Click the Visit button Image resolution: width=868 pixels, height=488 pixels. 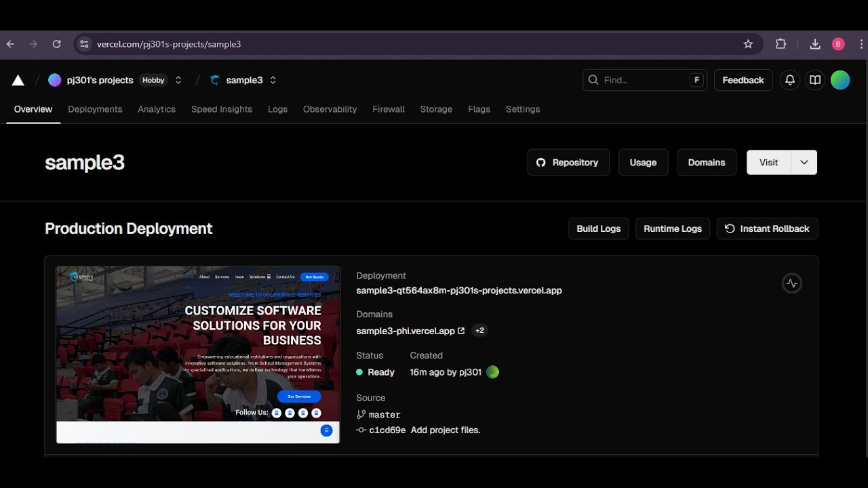click(x=769, y=163)
